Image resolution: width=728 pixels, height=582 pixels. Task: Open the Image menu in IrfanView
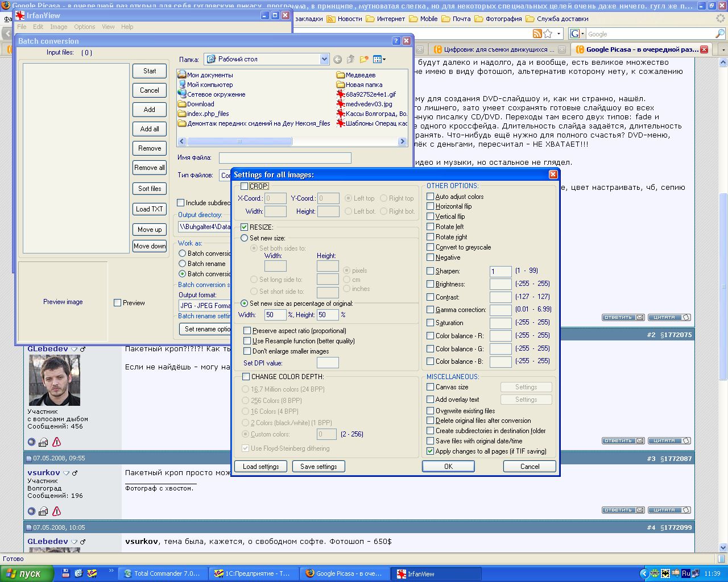59,27
